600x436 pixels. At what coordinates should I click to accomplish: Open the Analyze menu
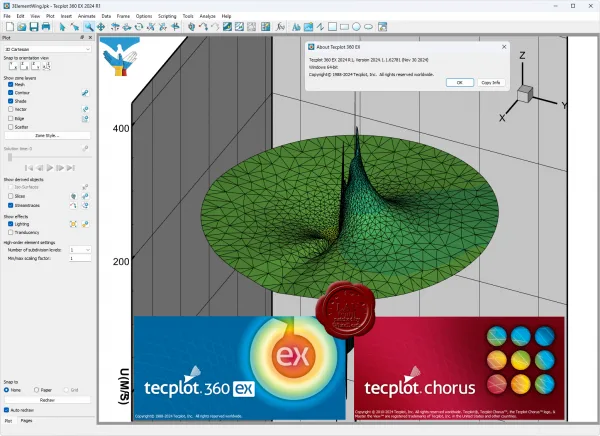(207, 16)
